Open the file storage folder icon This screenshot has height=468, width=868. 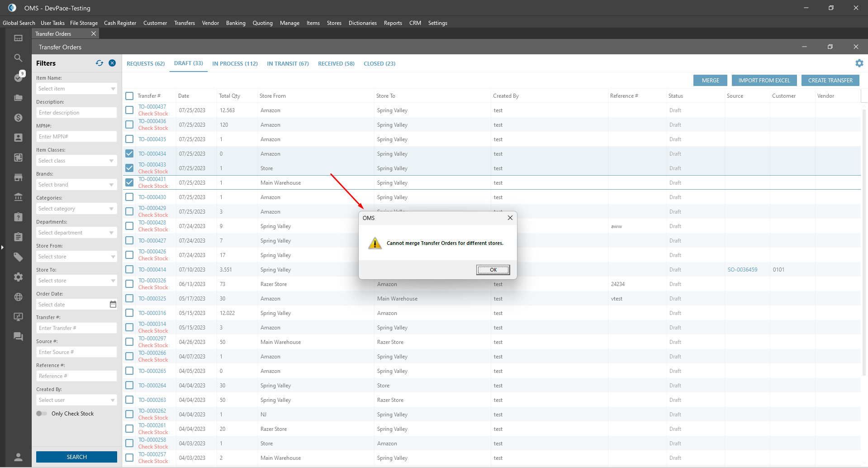coord(18,97)
